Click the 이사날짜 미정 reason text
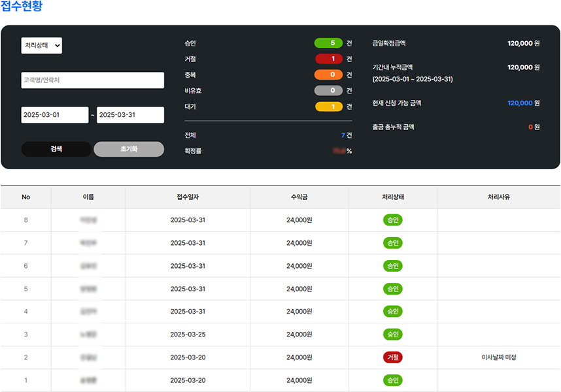Viewport: 561px width, 392px height. (x=499, y=357)
